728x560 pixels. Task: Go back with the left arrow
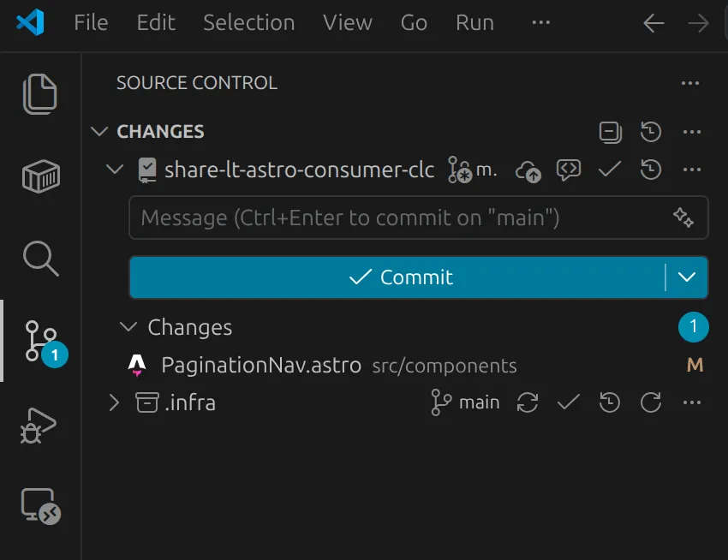point(653,23)
